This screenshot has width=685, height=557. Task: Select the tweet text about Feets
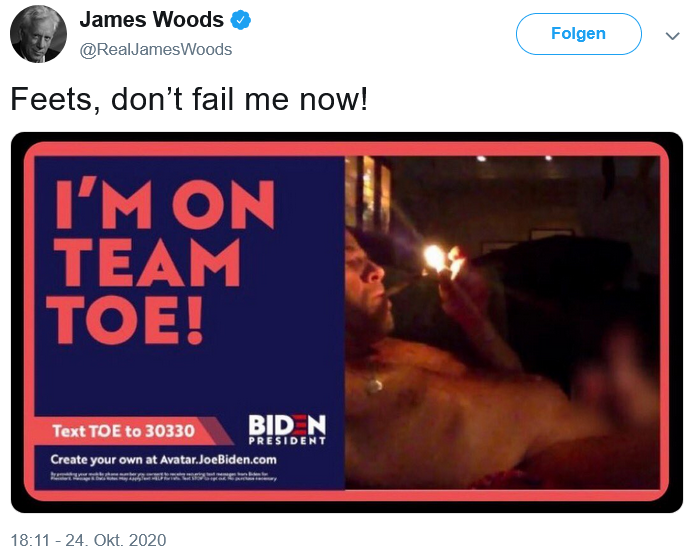[x=189, y=99]
